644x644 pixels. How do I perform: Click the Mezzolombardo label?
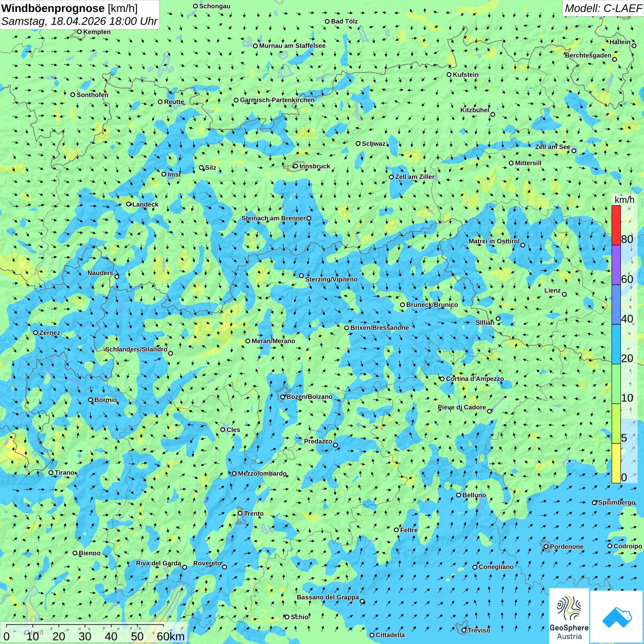(x=262, y=473)
